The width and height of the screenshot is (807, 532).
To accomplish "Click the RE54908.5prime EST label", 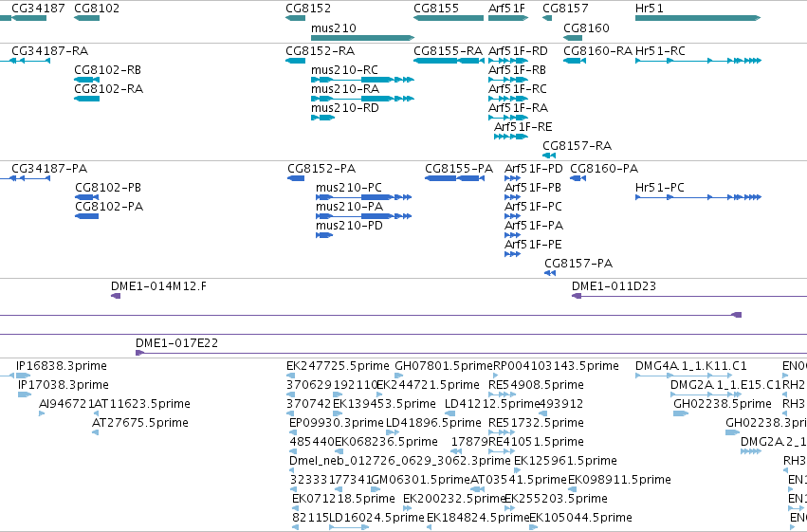I will pos(536,385).
